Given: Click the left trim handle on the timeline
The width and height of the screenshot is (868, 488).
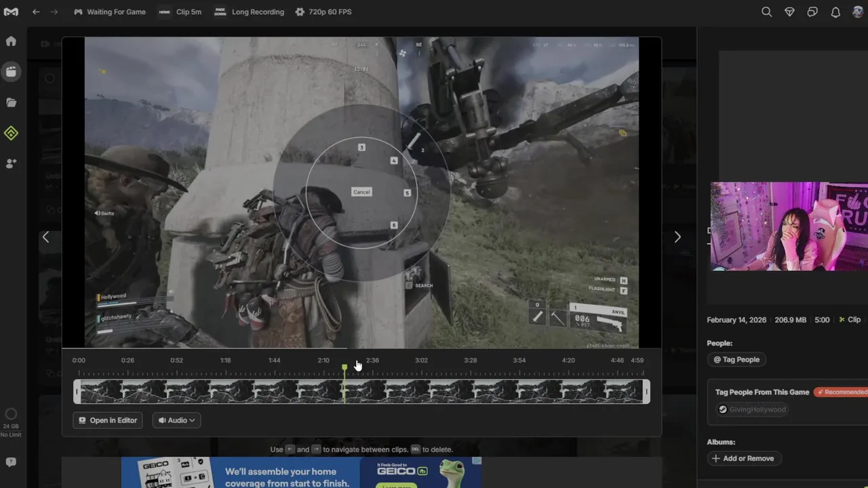Looking at the screenshot, I should coord(77,391).
